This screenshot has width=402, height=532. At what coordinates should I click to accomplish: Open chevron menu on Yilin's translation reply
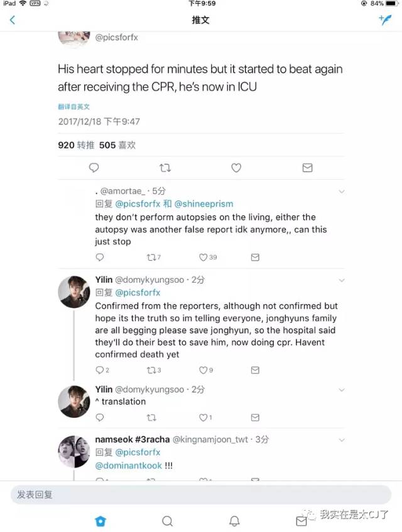click(341, 389)
